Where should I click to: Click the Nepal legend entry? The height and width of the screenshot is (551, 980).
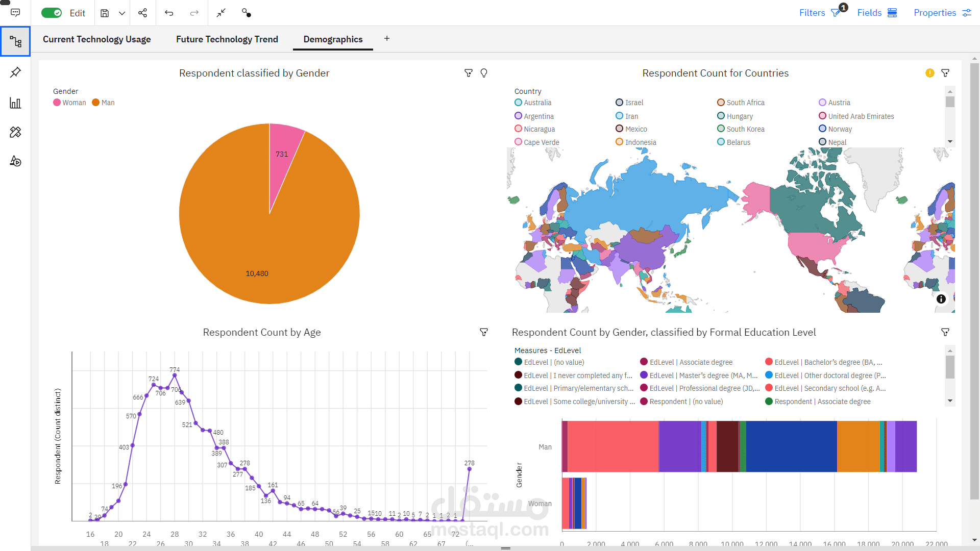832,142
